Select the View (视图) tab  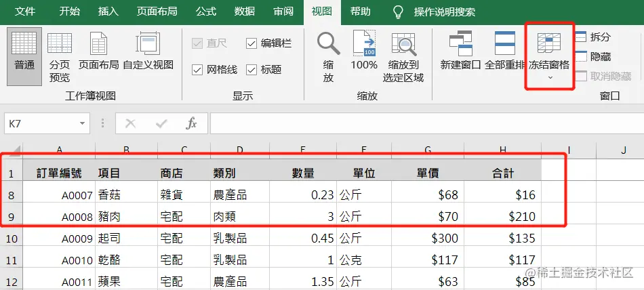pyautogui.click(x=322, y=12)
